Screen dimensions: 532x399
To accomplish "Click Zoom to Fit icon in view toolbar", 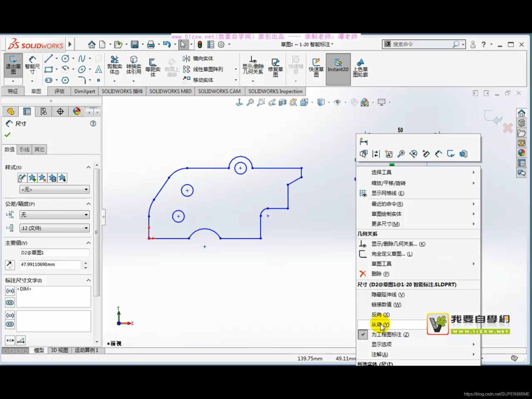I will (x=250, y=102).
